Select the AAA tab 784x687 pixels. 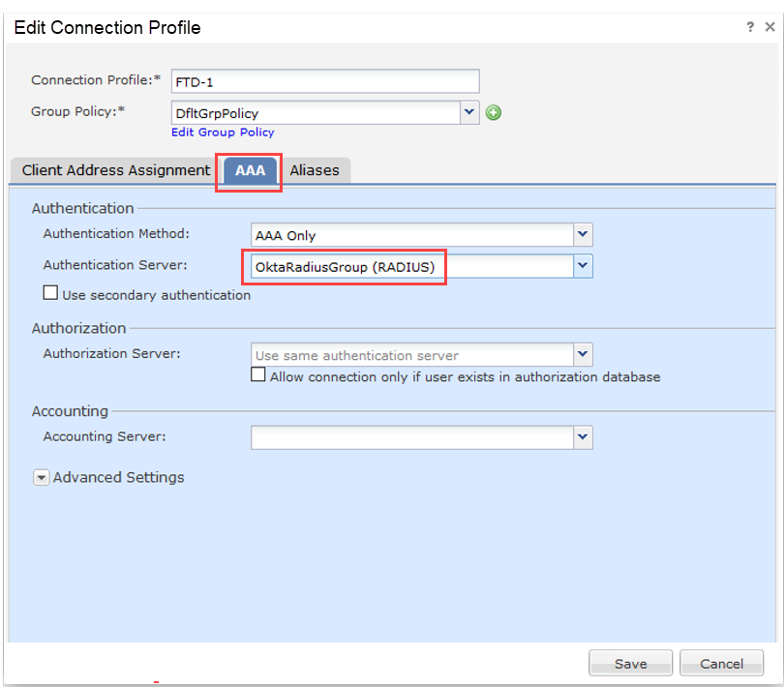pos(251,170)
